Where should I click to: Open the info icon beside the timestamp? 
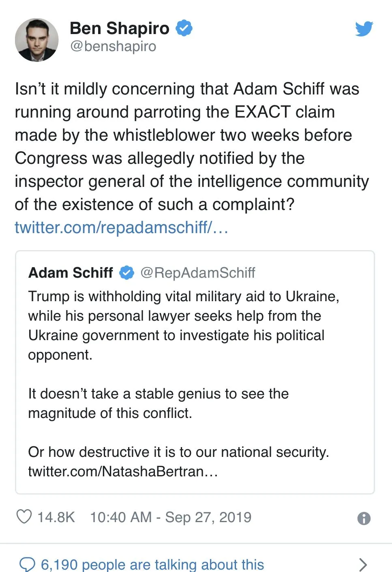tap(364, 518)
